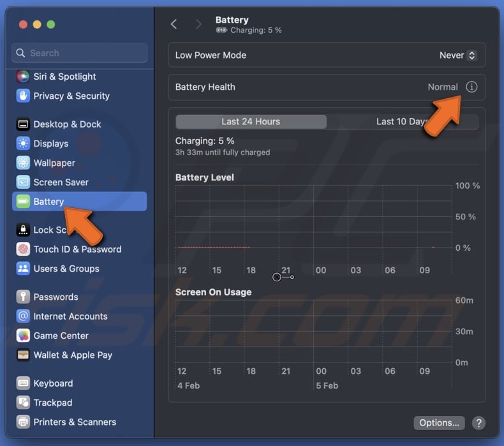The height and width of the screenshot is (446, 504).
Task: Open Passwords label in sidebar
Action: (x=56, y=297)
